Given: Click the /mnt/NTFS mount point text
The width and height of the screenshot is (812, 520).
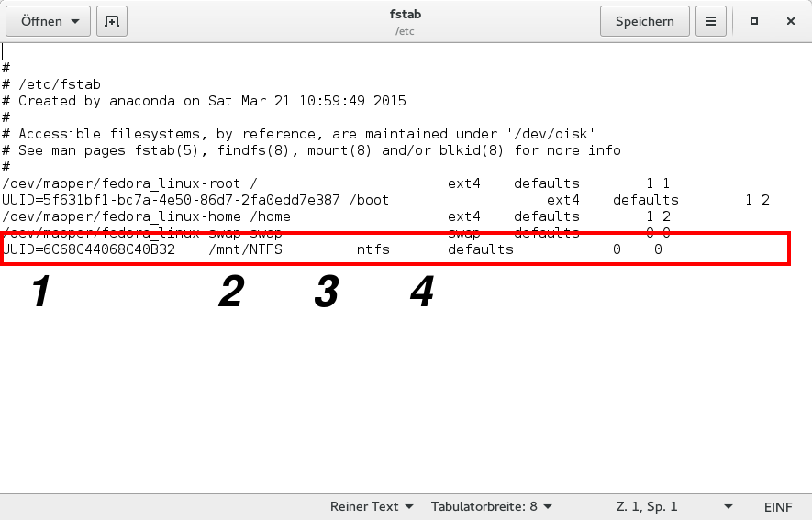Looking at the screenshot, I should [245, 249].
